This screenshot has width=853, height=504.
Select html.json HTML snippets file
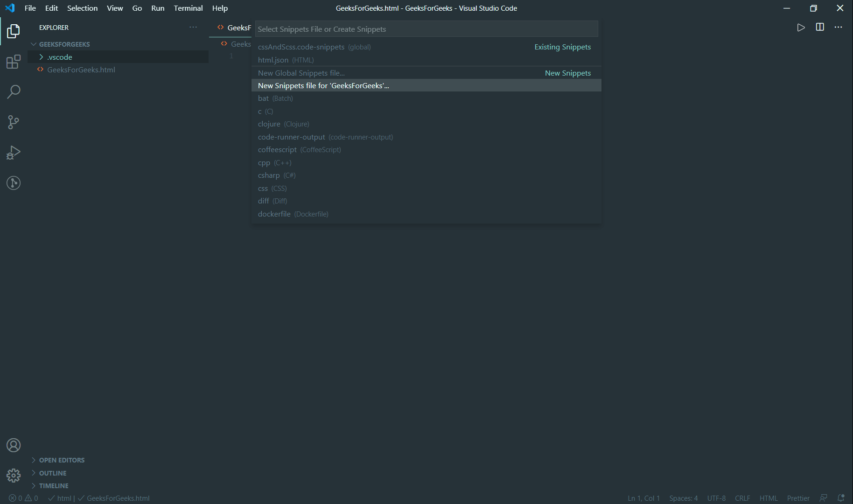tap(426, 60)
